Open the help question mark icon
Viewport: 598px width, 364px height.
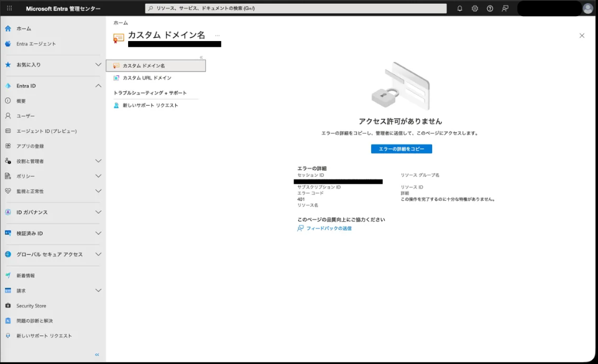point(490,8)
